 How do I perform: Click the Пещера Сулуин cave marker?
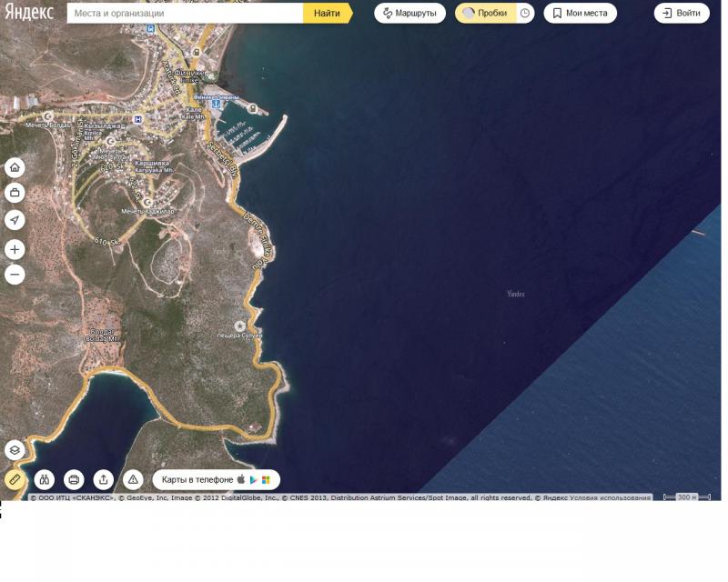tap(240, 326)
